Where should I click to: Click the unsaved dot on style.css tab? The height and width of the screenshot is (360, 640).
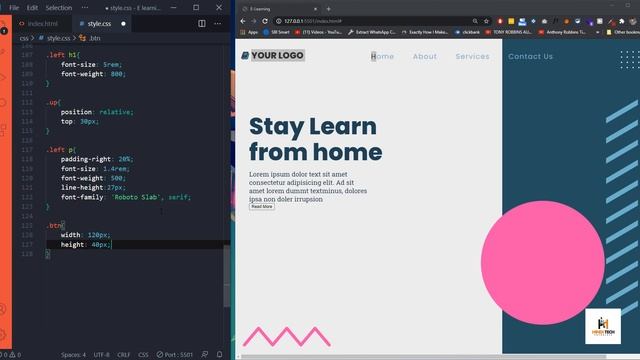(123, 24)
